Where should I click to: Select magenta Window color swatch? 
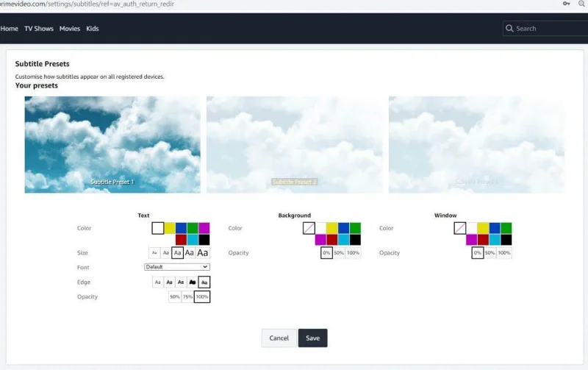click(x=472, y=239)
